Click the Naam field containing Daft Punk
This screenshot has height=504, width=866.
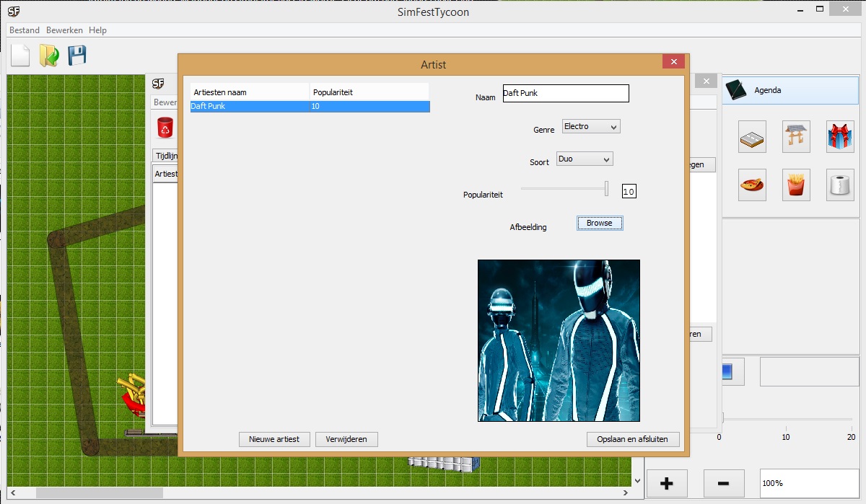coord(565,93)
